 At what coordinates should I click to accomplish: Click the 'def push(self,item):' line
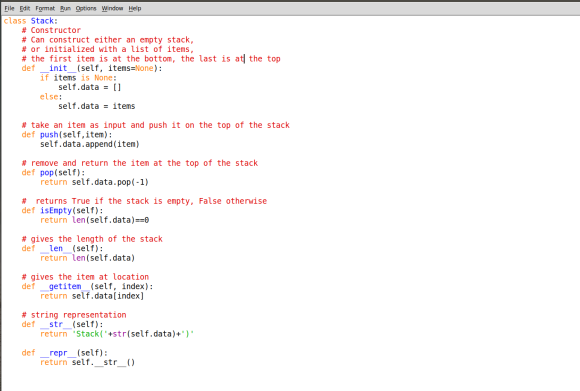67,135
